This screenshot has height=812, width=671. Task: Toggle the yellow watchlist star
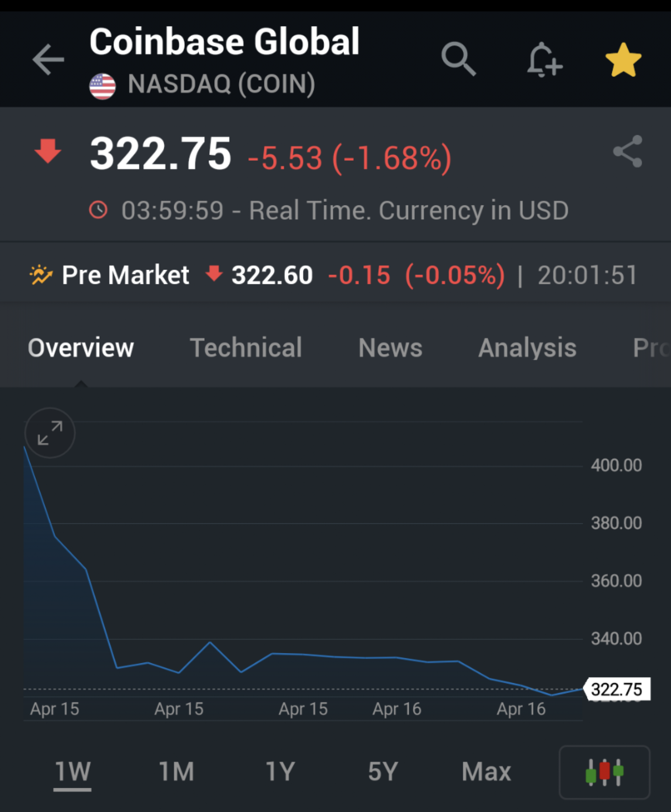tap(623, 59)
